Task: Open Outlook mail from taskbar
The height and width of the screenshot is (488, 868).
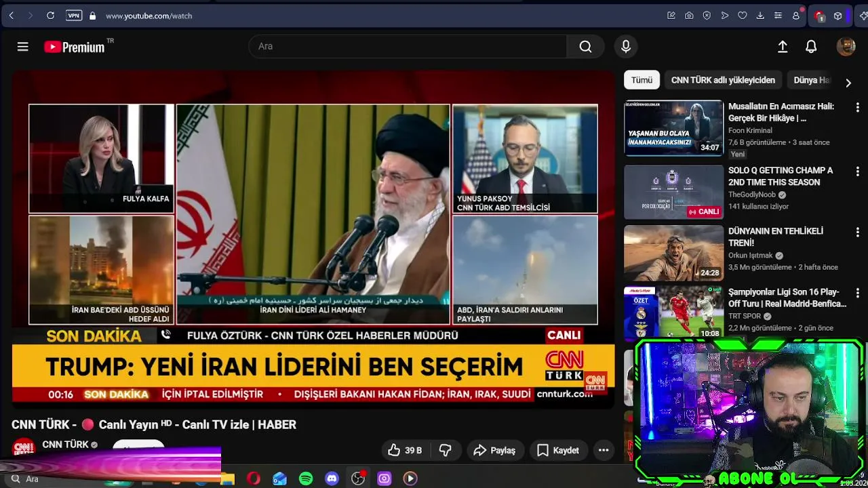Action: [279, 479]
